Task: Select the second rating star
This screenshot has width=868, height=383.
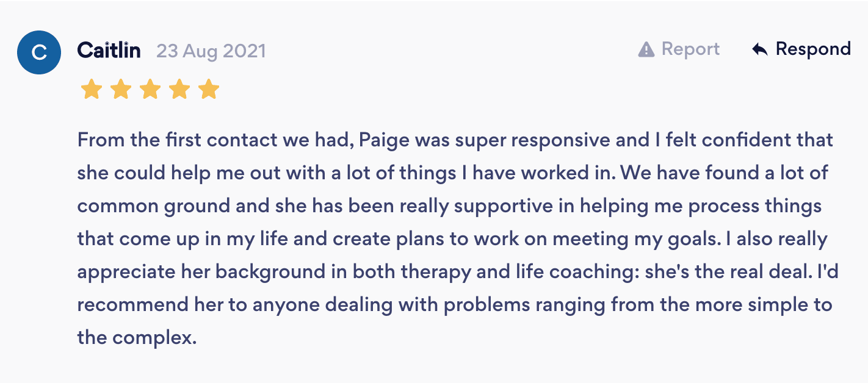Action: coord(121,90)
